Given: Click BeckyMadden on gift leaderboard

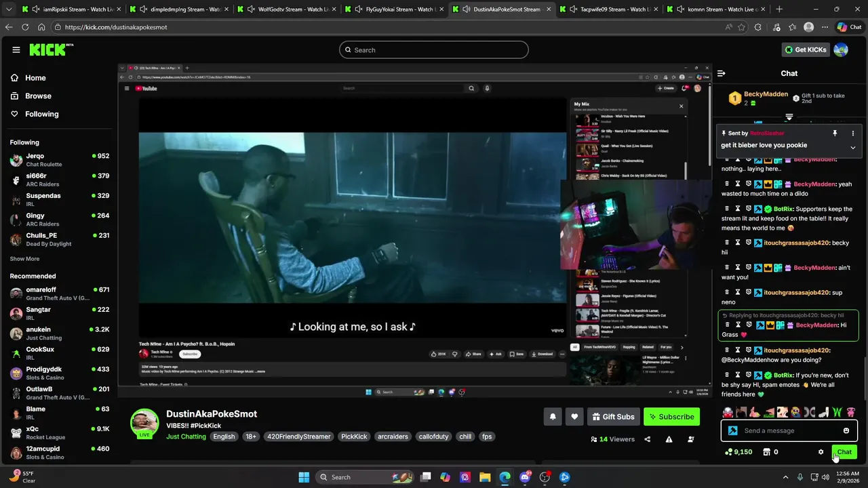Looking at the screenshot, I should [x=766, y=94].
